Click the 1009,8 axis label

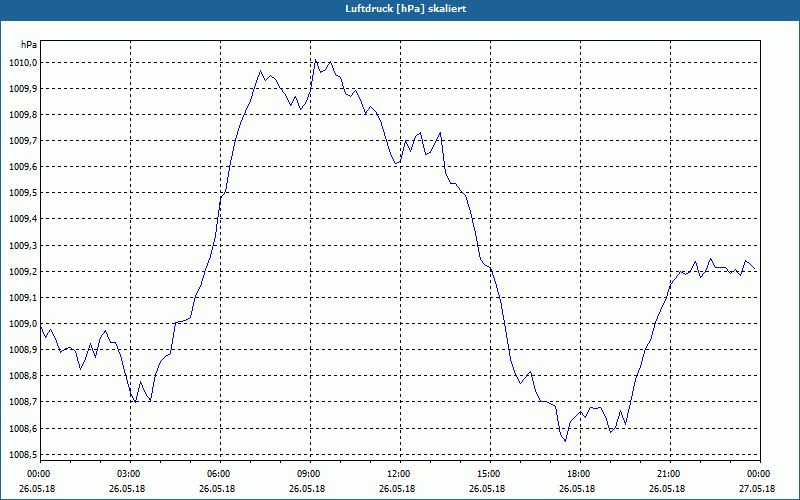[23, 115]
